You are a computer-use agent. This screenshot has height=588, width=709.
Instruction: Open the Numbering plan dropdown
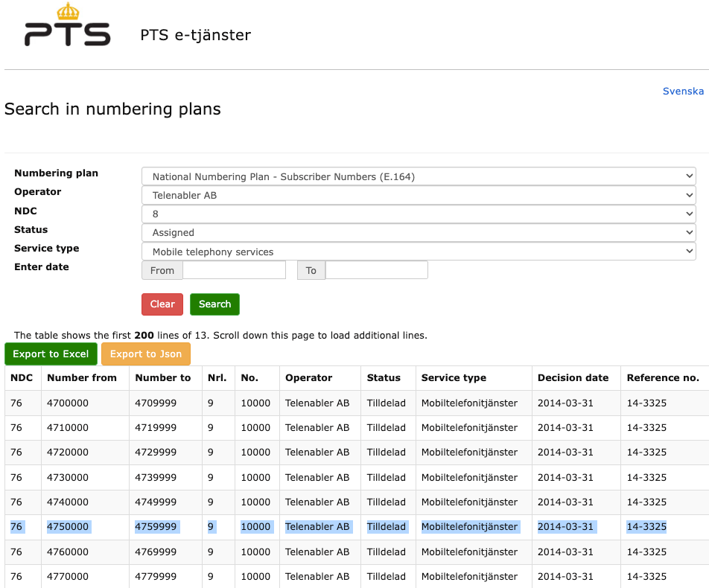[x=418, y=176]
